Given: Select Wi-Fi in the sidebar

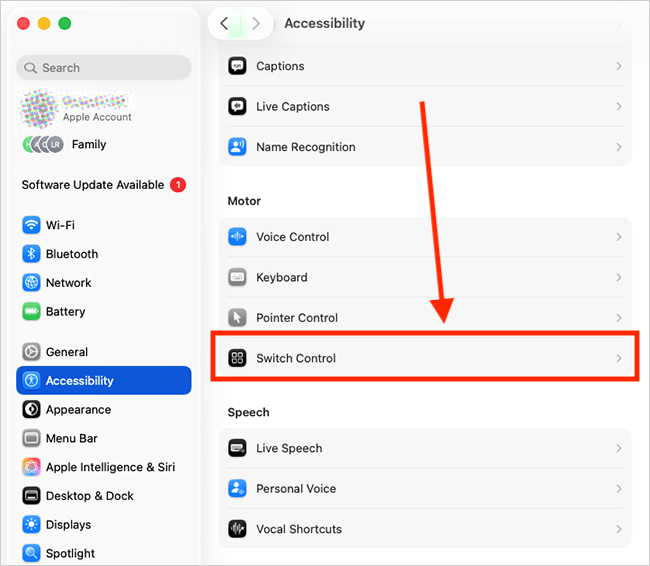Looking at the screenshot, I should point(60,225).
